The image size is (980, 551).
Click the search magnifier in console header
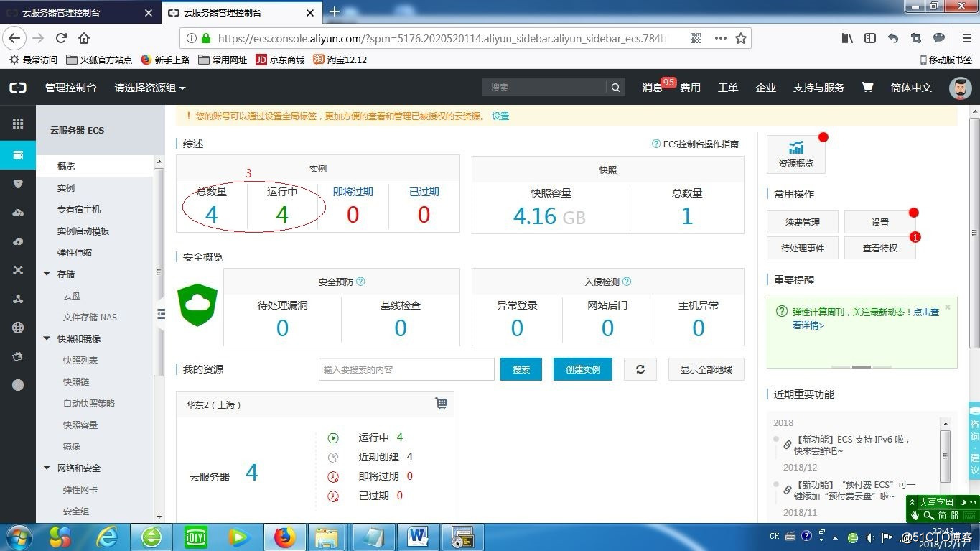click(615, 88)
